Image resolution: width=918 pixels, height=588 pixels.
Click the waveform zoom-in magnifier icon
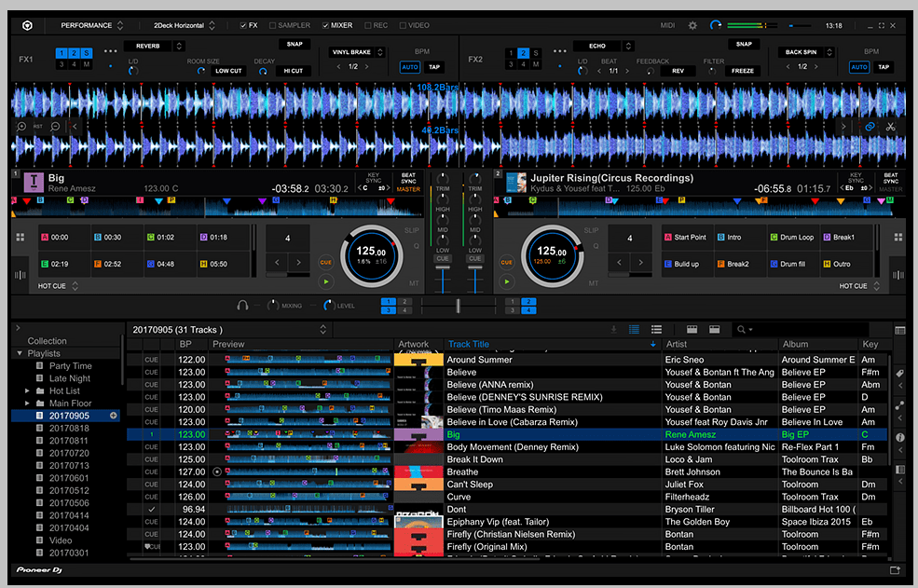(21, 126)
